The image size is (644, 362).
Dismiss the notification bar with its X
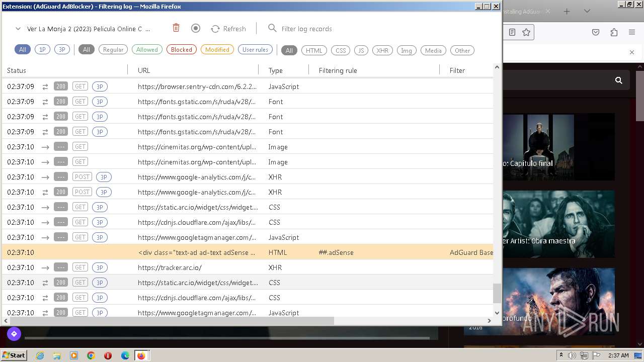pyautogui.click(x=632, y=52)
